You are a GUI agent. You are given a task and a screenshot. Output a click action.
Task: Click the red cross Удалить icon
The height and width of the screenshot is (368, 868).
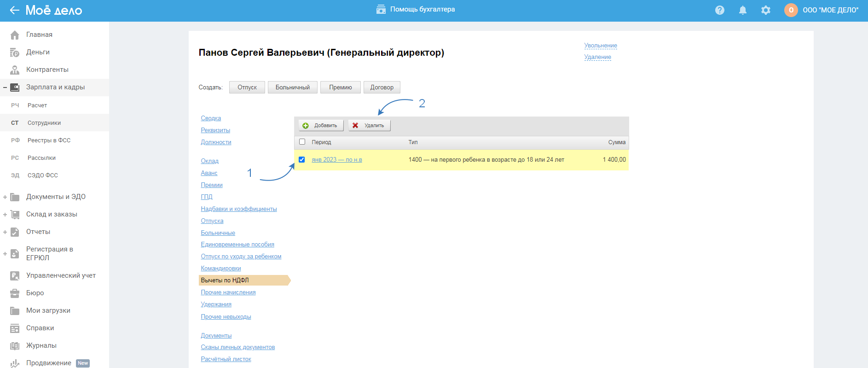coord(355,125)
